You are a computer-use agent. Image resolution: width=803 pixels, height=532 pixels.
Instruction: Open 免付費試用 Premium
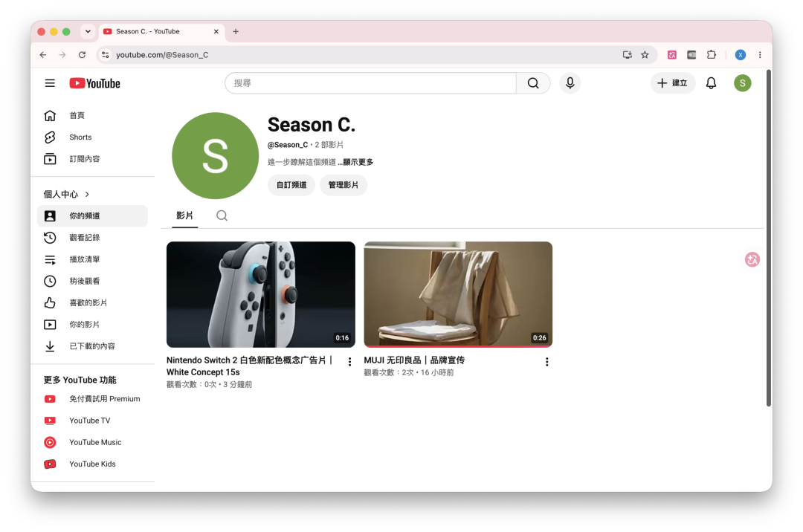pos(92,399)
